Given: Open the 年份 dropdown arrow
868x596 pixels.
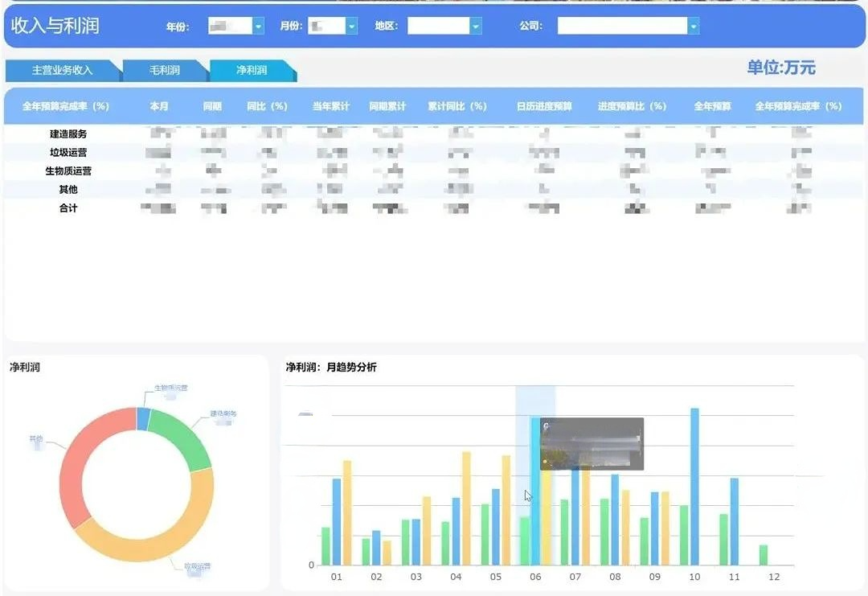Looking at the screenshot, I should click(x=258, y=27).
